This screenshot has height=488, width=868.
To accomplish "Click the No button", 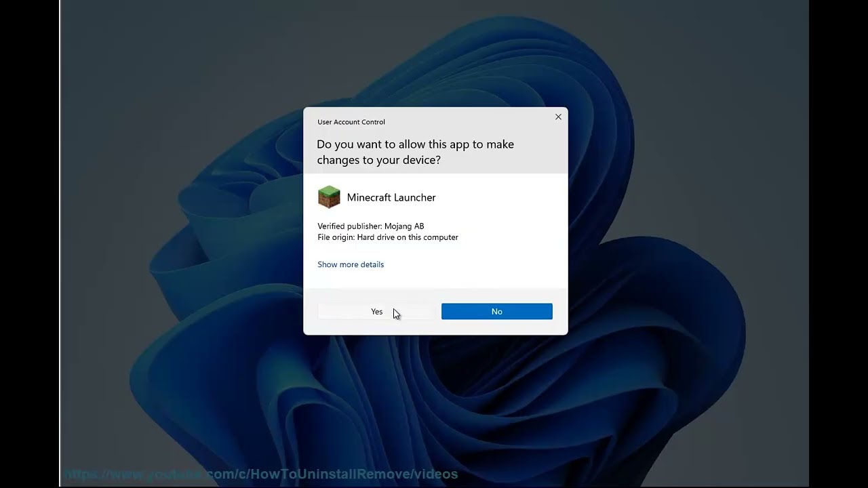I will (497, 312).
